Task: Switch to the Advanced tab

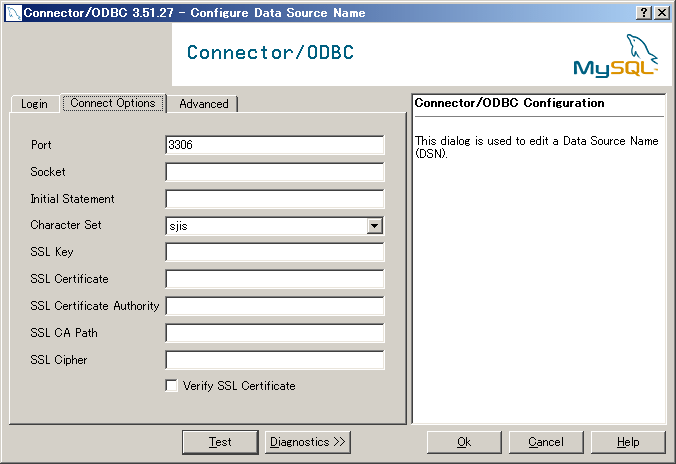Action: [203, 104]
